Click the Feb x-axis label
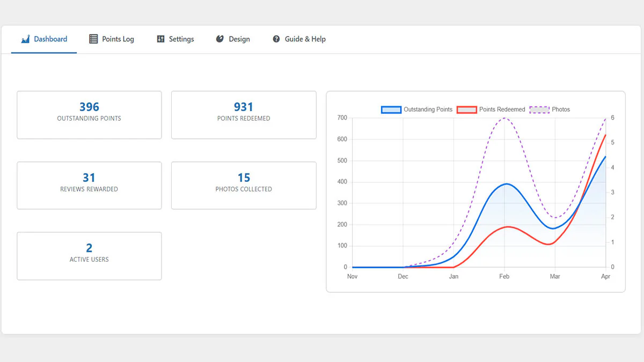 coord(504,277)
